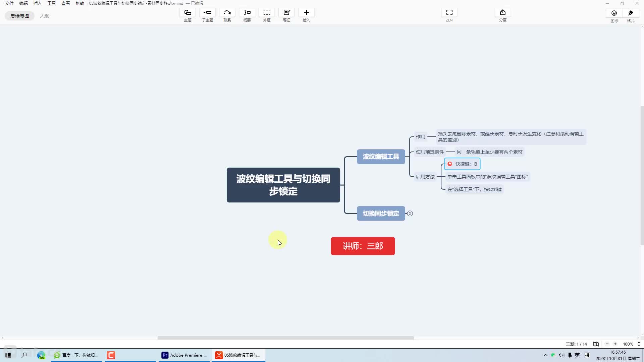Open the taskbar clock and date
The image size is (644, 362).
(618, 355)
